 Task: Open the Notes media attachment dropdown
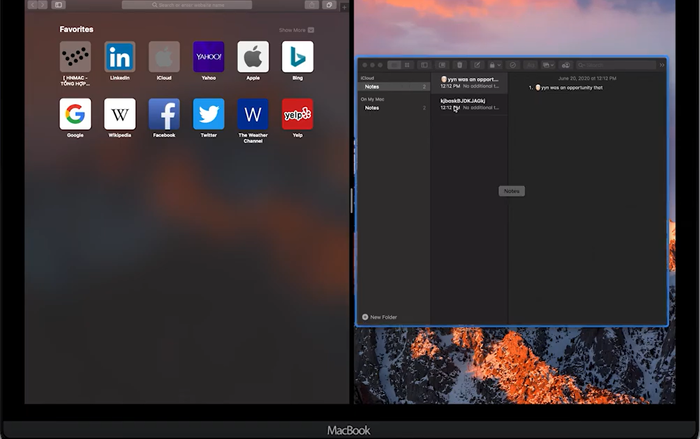click(548, 65)
